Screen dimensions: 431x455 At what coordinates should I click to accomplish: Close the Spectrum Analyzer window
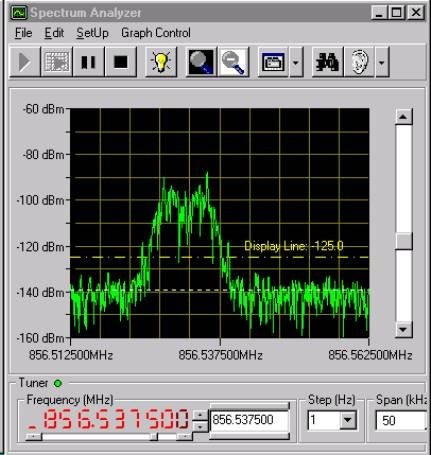[416, 13]
